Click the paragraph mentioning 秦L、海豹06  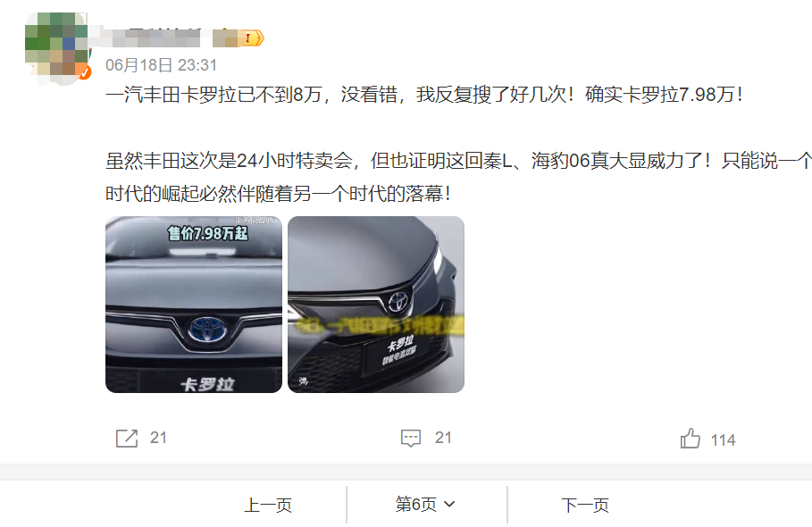tap(458, 178)
